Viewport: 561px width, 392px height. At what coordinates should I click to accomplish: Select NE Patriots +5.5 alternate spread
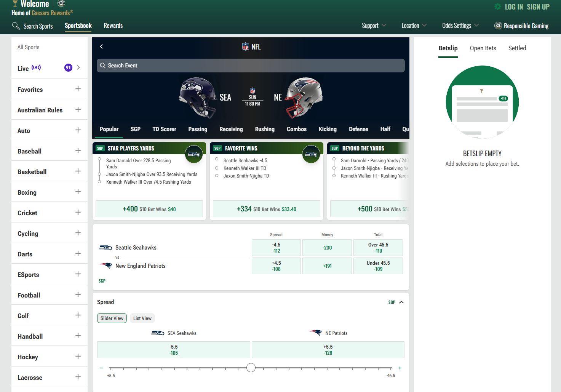[328, 350]
